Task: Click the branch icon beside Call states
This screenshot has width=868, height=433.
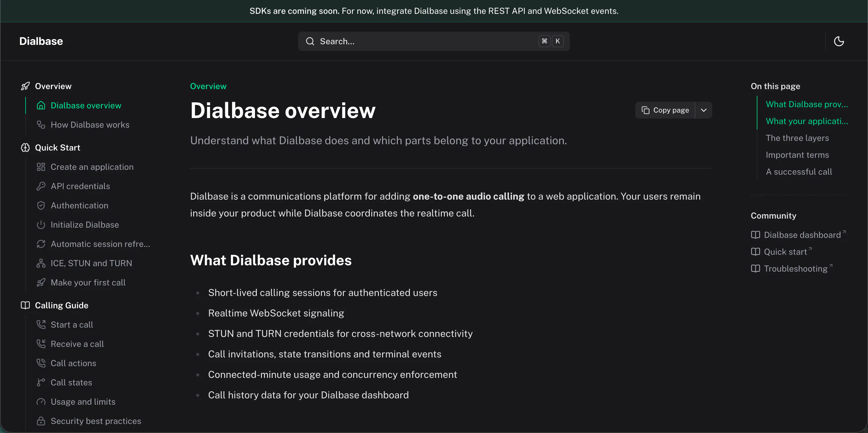Action: point(41,382)
